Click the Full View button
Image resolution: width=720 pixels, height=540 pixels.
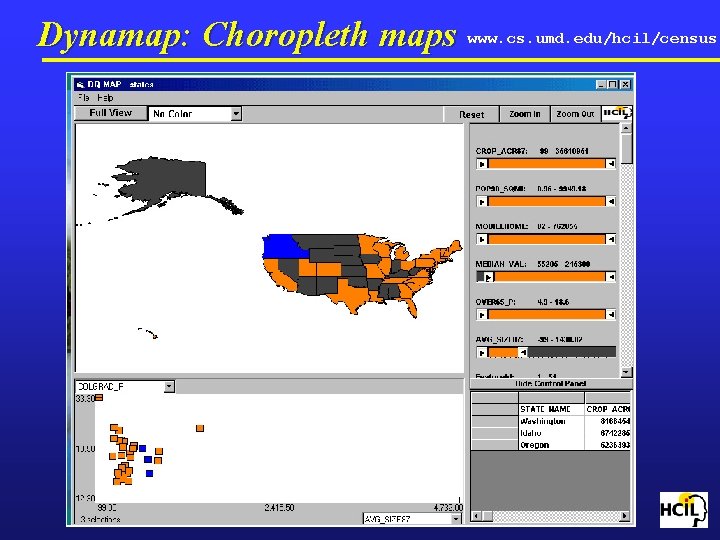coord(111,113)
